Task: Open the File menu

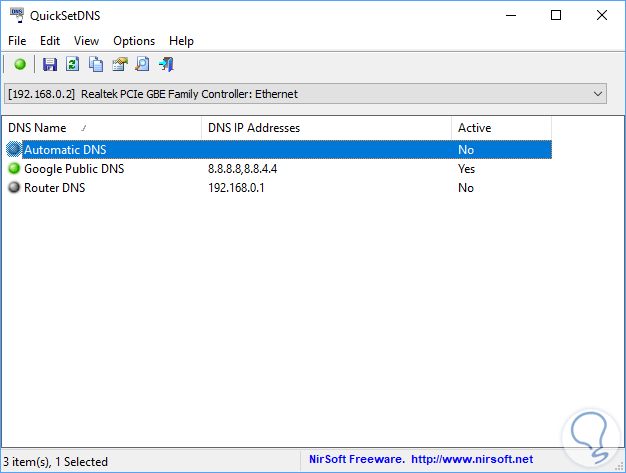Action: (17, 41)
